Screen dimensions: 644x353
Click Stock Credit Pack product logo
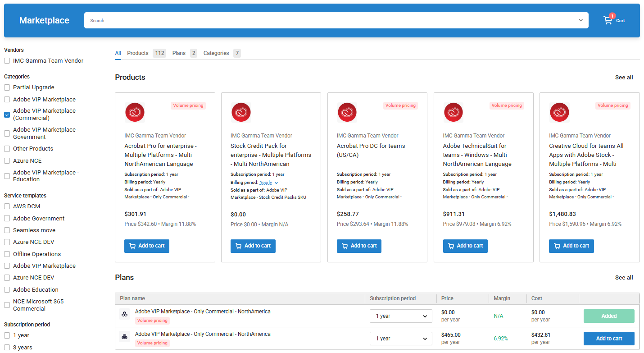[241, 112]
